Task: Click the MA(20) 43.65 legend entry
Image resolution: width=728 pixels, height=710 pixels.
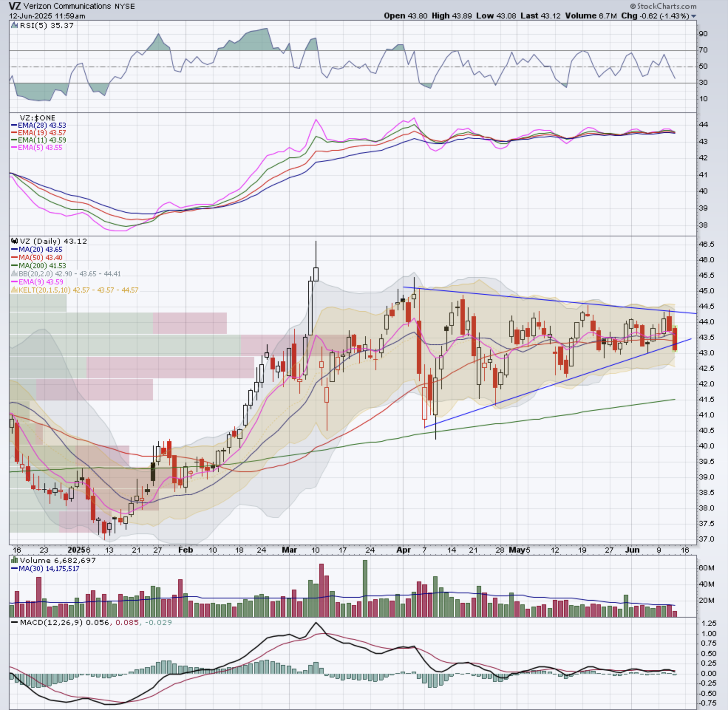Action: pyautogui.click(x=37, y=249)
